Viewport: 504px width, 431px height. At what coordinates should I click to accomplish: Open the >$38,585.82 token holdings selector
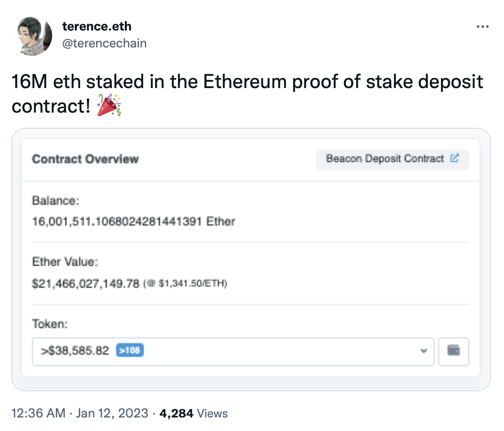(x=233, y=351)
